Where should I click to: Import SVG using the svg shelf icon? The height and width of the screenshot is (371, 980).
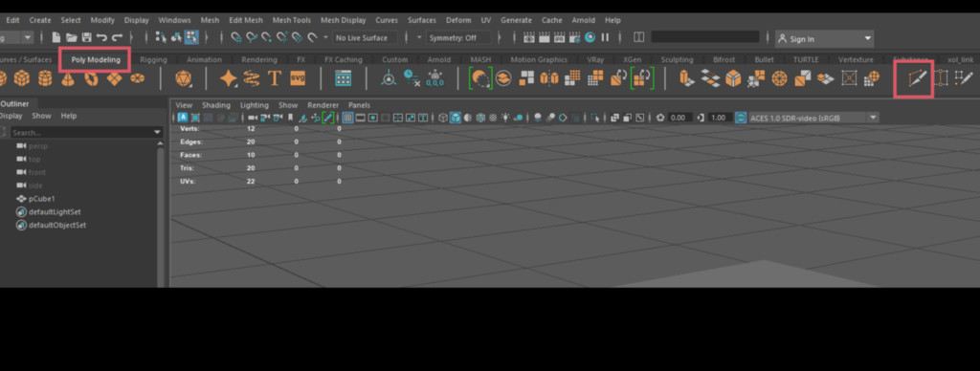click(x=298, y=78)
